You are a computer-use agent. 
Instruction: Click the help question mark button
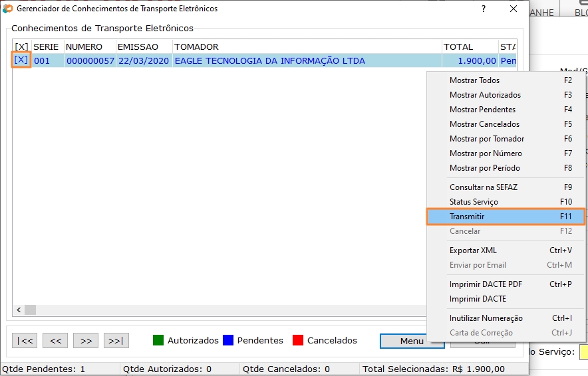click(483, 9)
